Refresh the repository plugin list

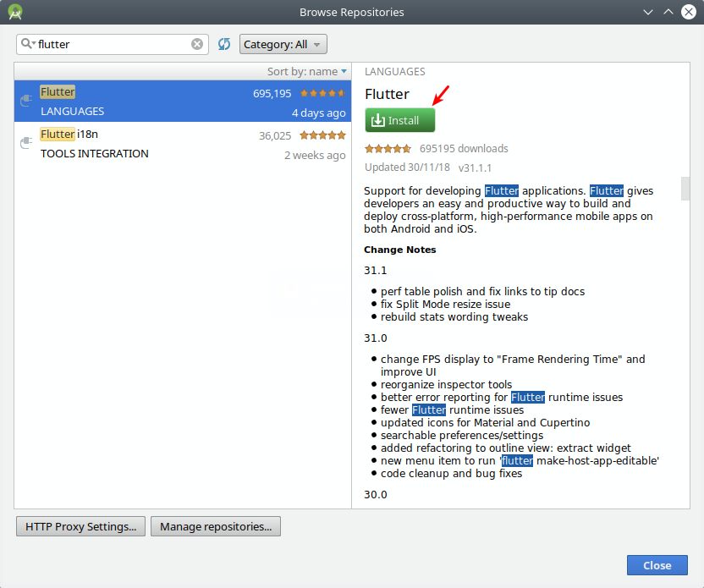(x=223, y=43)
